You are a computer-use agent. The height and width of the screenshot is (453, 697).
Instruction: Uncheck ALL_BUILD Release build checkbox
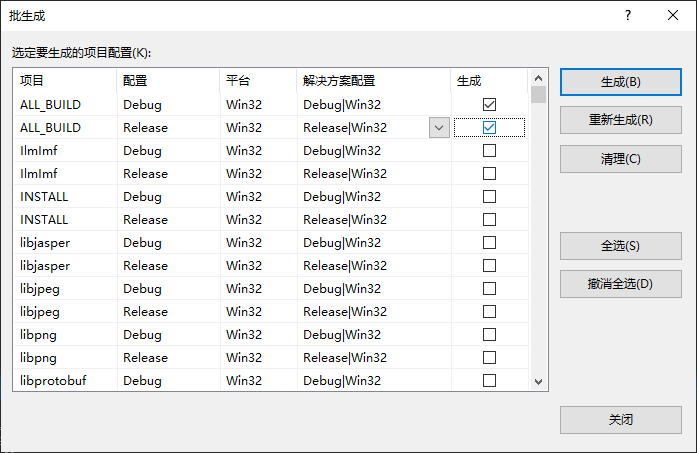pos(489,127)
